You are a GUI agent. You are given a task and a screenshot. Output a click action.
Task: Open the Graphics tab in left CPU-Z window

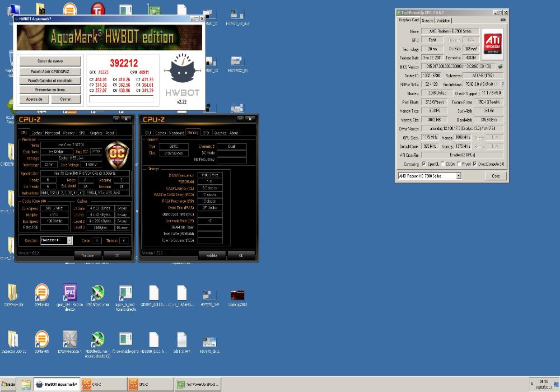96,133
